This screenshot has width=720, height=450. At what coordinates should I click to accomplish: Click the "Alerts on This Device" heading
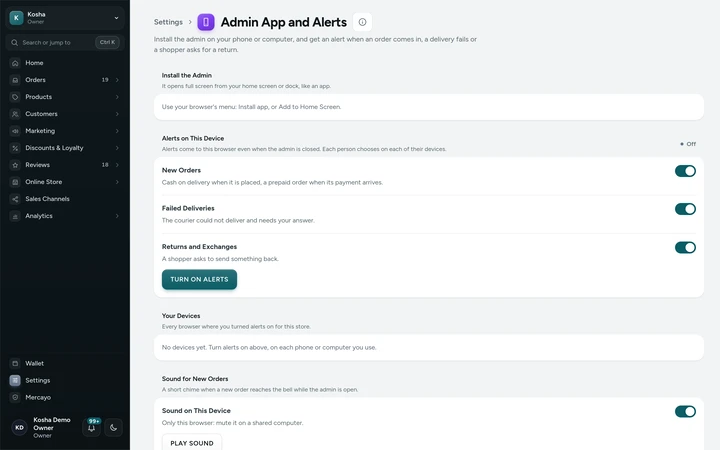click(x=193, y=138)
